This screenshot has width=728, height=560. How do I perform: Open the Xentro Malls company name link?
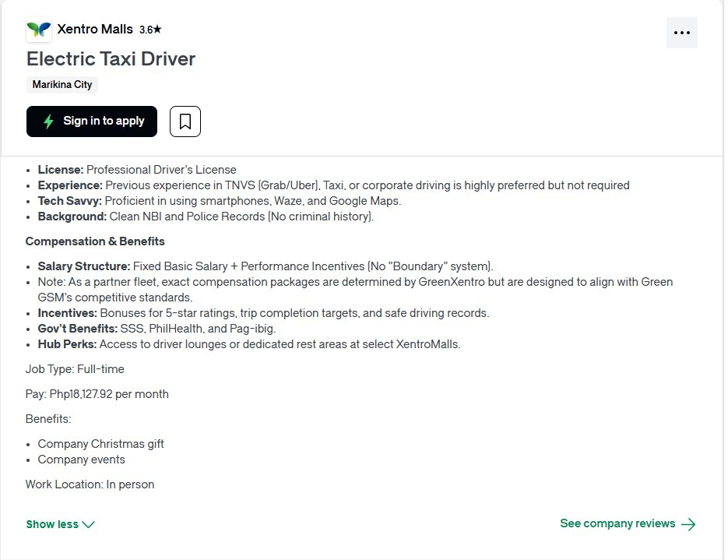[95, 30]
